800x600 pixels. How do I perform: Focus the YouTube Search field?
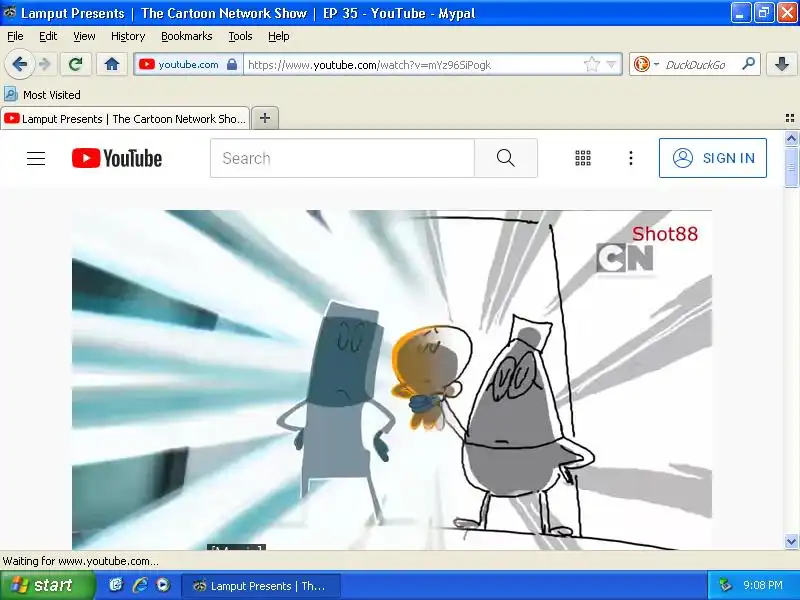[342, 158]
